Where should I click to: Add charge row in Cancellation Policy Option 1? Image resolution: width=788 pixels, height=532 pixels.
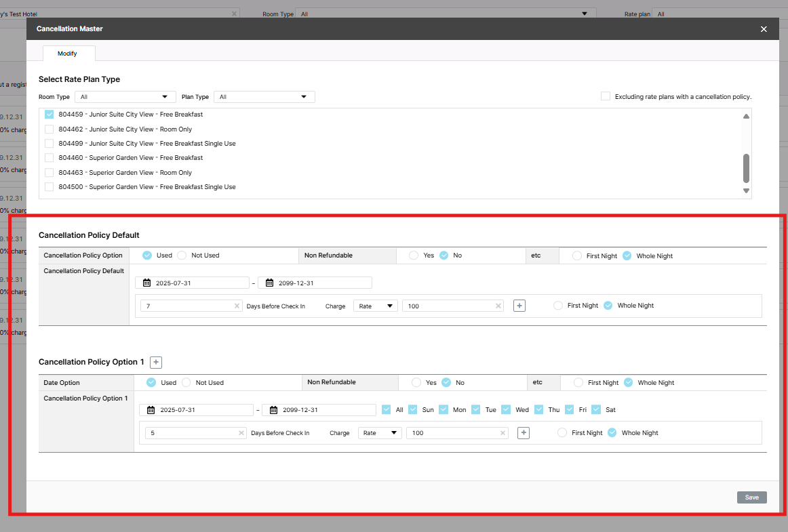click(523, 433)
